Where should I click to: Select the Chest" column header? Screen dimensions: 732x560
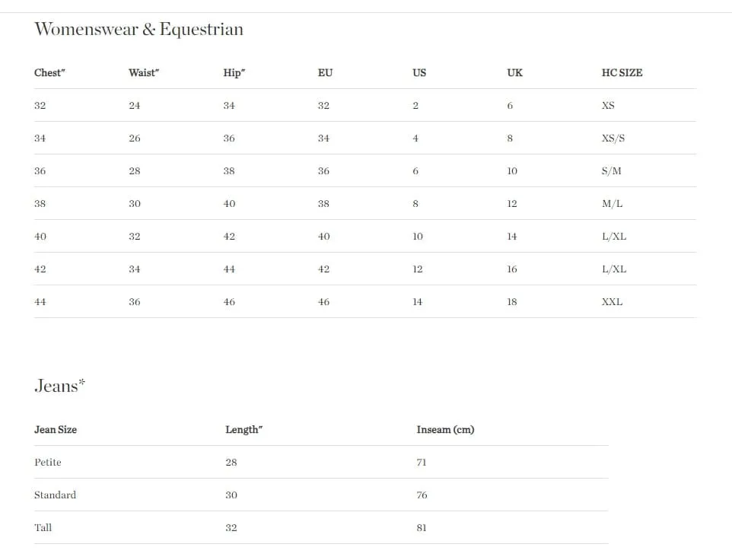tap(49, 73)
